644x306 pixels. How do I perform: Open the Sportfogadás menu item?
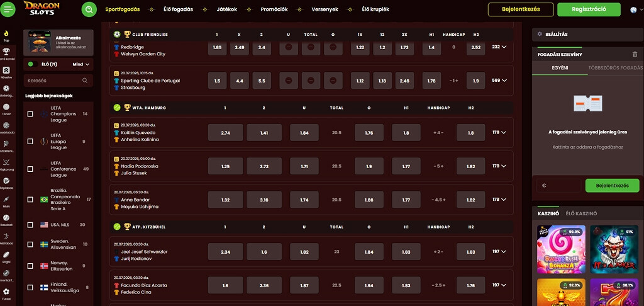123,9
